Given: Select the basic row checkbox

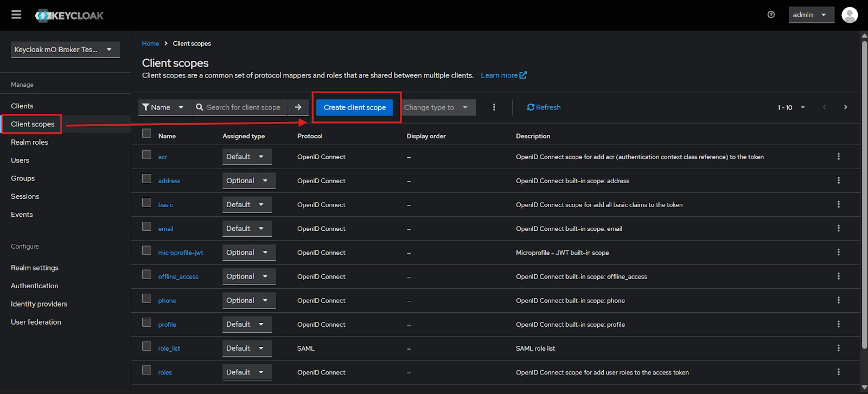Looking at the screenshot, I should point(146,202).
